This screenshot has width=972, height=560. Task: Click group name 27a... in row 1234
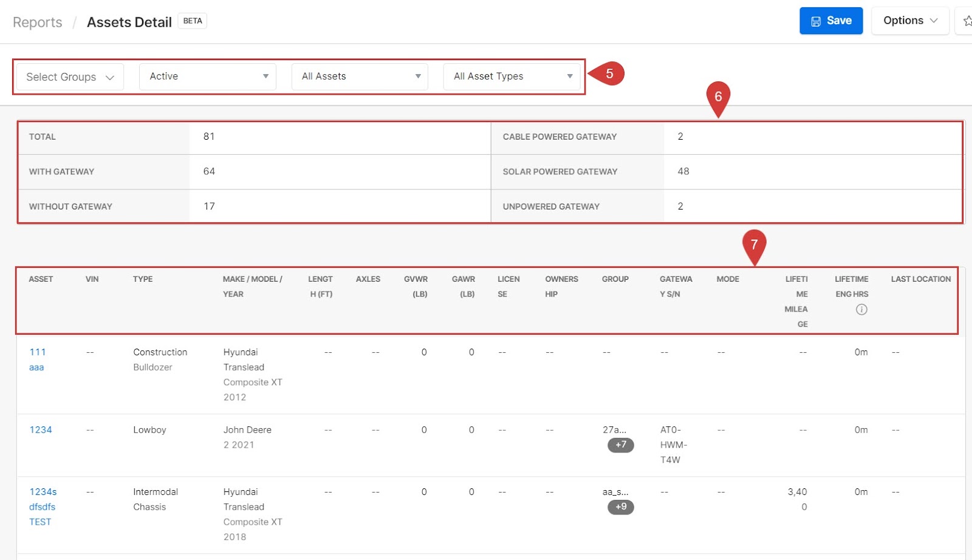click(x=614, y=430)
